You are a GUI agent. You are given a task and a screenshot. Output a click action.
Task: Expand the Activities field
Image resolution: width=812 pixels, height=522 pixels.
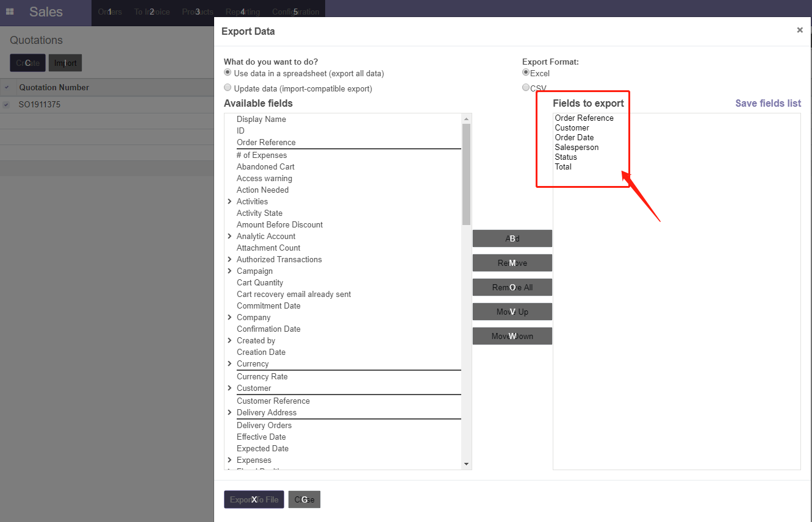229,201
